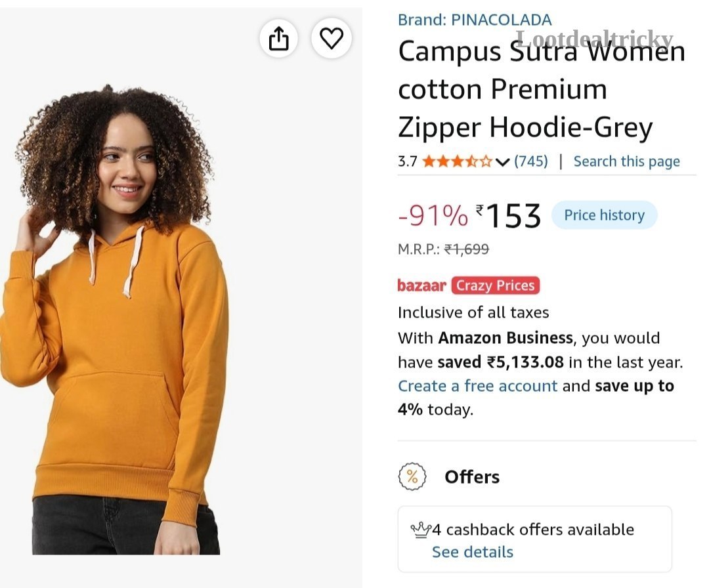Open the 745 reviews link
The height and width of the screenshot is (588, 709).
[531, 161]
